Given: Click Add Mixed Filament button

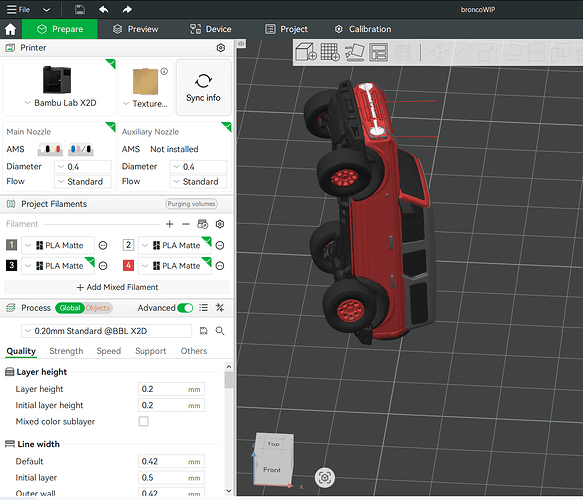Looking at the screenshot, I should click(117, 287).
